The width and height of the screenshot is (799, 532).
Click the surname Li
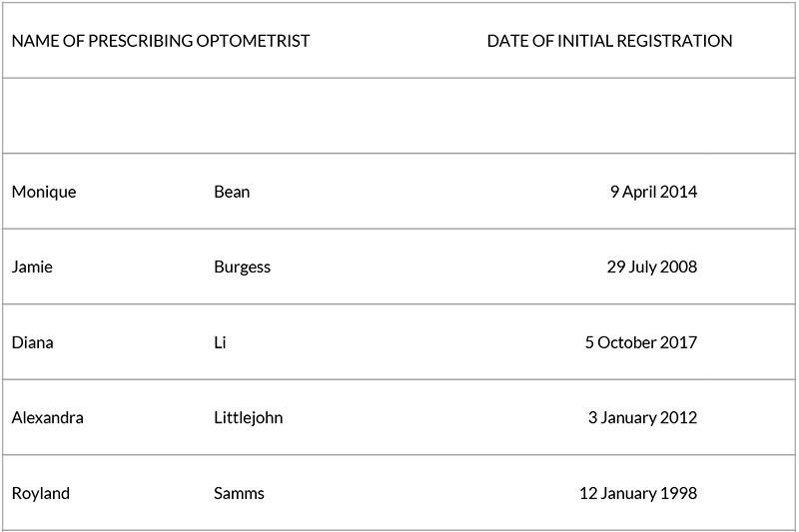[219, 342]
